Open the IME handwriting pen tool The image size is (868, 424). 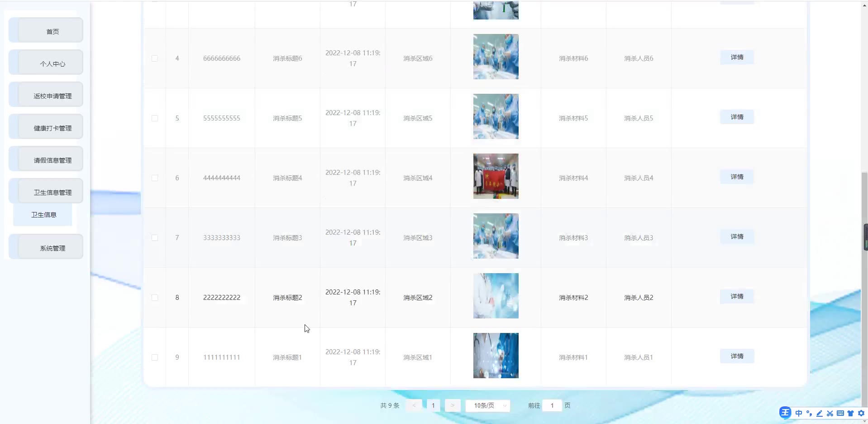point(820,413)
